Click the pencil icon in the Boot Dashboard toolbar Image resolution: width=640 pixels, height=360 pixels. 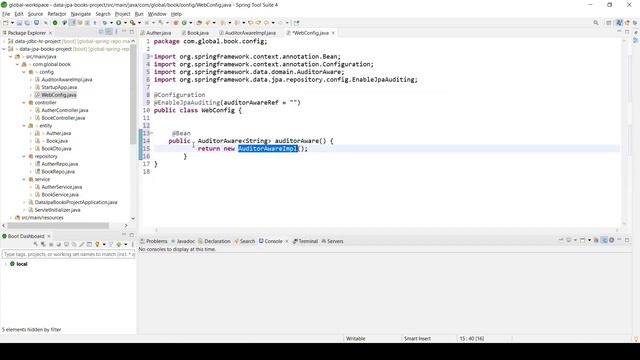[x=82, y=244]
